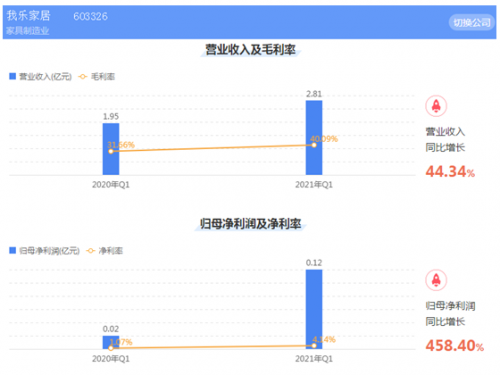Toggle the 归母净利润(亿元) legend series
500x375 pixels.
[44, 251]
